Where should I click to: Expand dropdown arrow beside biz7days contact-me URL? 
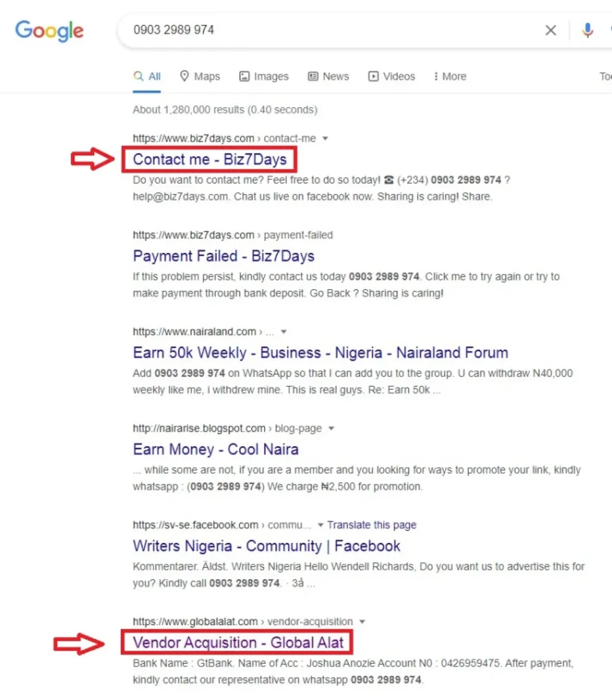tap(325, 138)
